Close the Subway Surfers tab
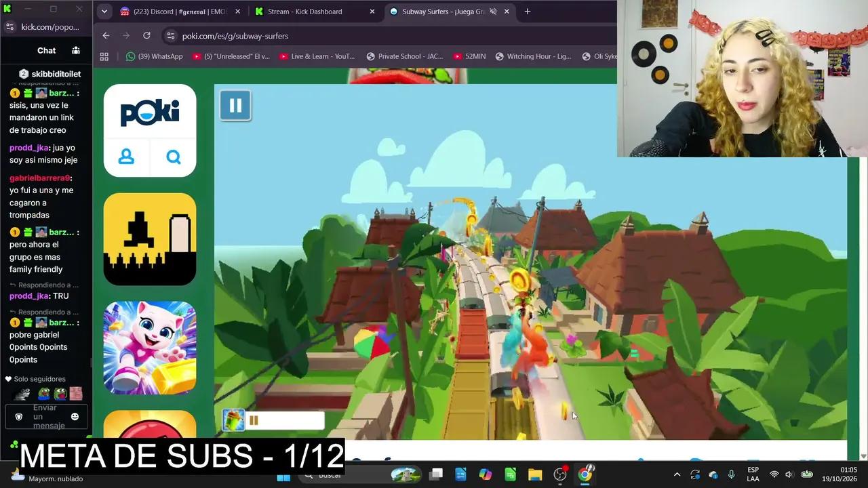 coord(507,12)
